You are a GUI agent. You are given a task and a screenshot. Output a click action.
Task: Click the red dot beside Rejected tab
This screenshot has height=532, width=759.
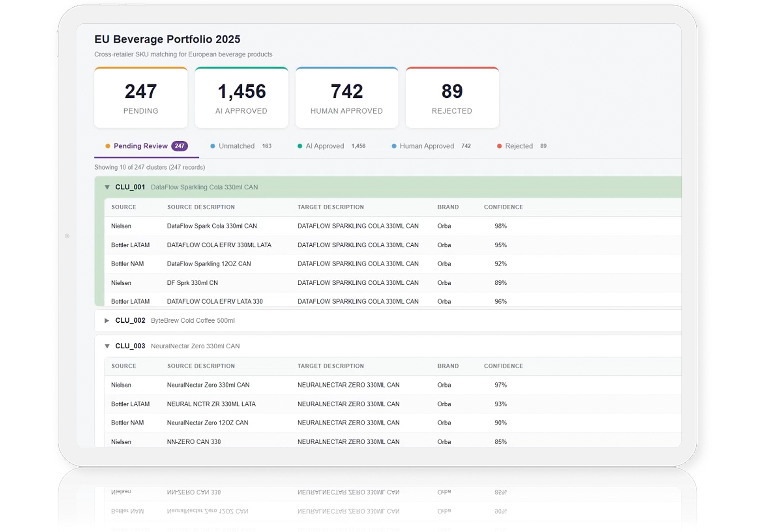tap(499, 146)
